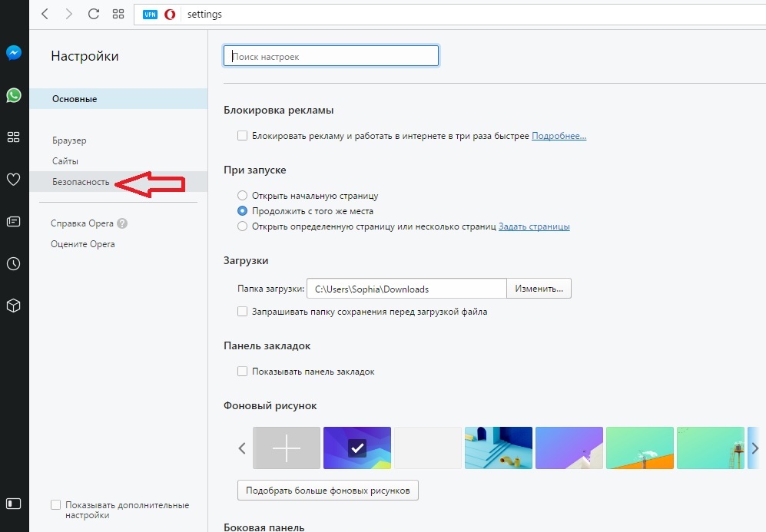Reload the settings page
Viewport: 766px width, 532px height.
coord(93,14)
